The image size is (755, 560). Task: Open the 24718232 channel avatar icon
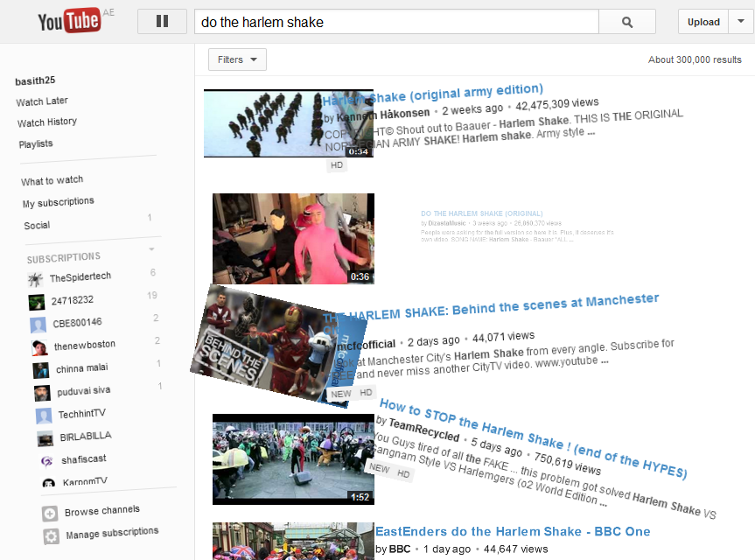(x=37, y=302)
